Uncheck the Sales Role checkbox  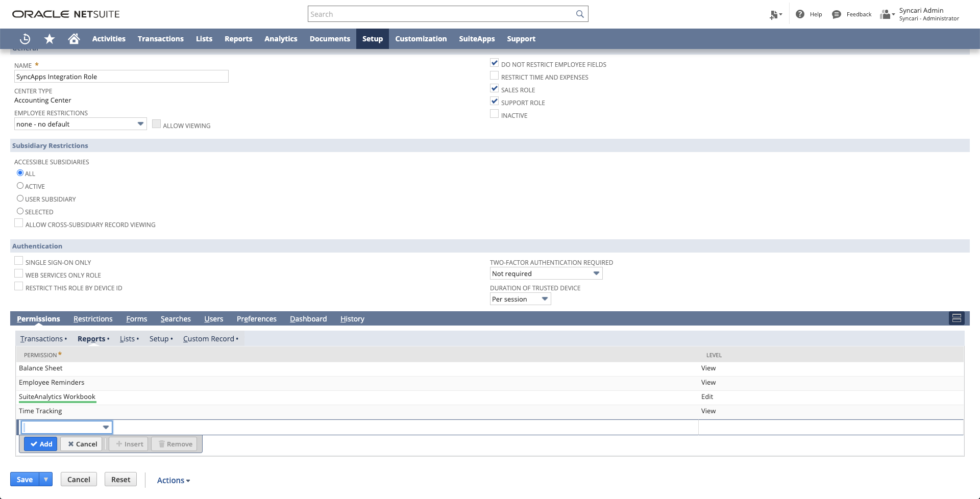pyautogui.click(x=494, y=89)
